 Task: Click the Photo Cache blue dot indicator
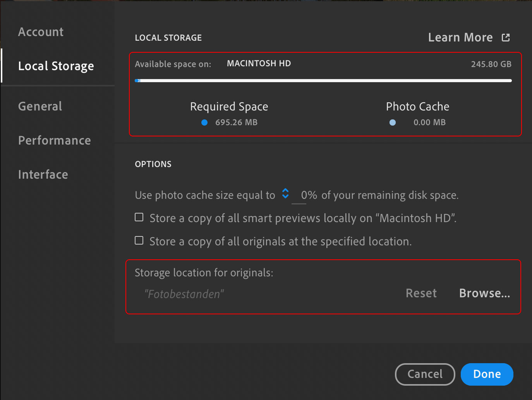392,122
